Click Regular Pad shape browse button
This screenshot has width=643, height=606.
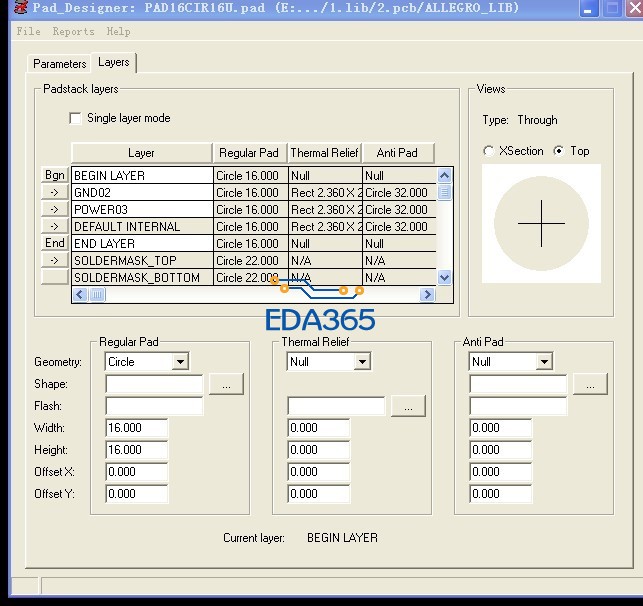(226, 384)
